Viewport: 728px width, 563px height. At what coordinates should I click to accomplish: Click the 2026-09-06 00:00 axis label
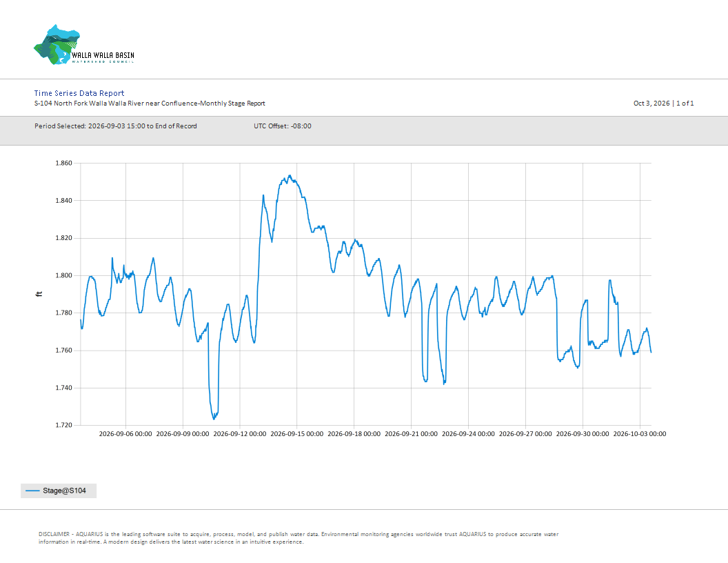pyautogui.click(x=125, y=434)
